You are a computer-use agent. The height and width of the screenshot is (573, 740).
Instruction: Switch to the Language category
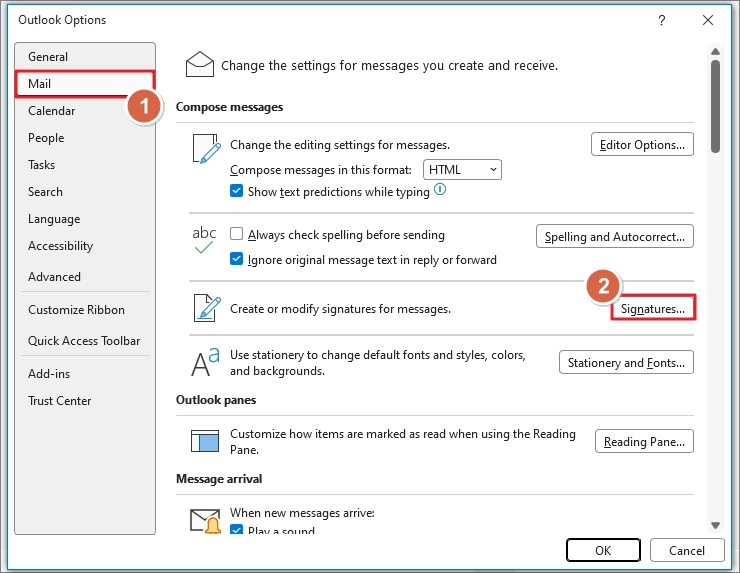[x=85, y=219]
